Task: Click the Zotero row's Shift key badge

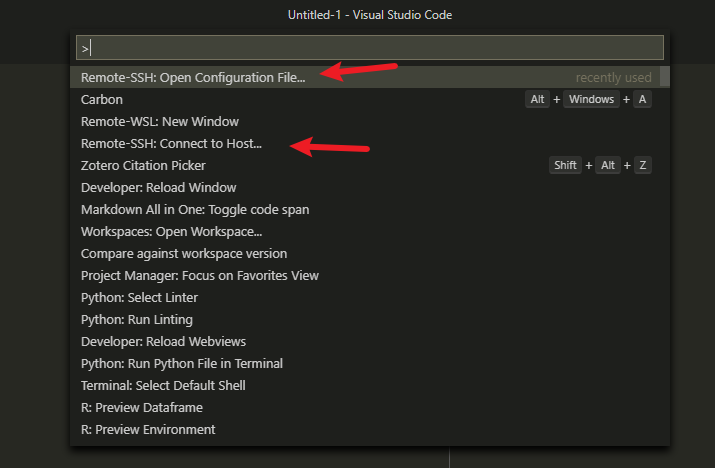Action: (565, 165)
